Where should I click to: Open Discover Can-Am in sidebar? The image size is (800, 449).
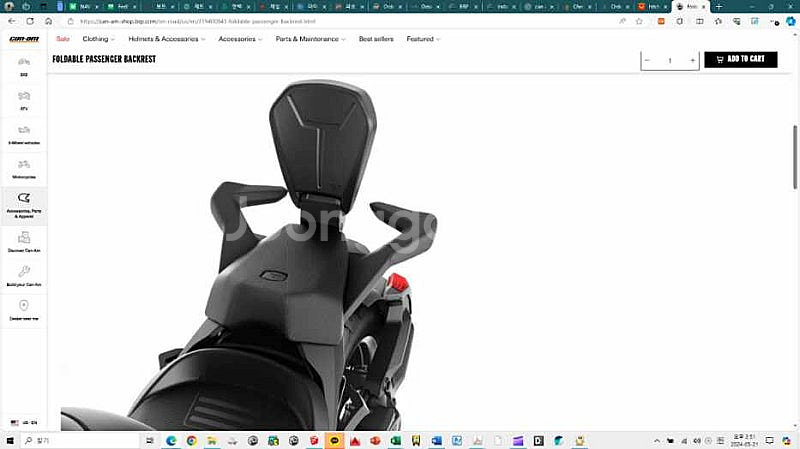(x=24, y=238)
